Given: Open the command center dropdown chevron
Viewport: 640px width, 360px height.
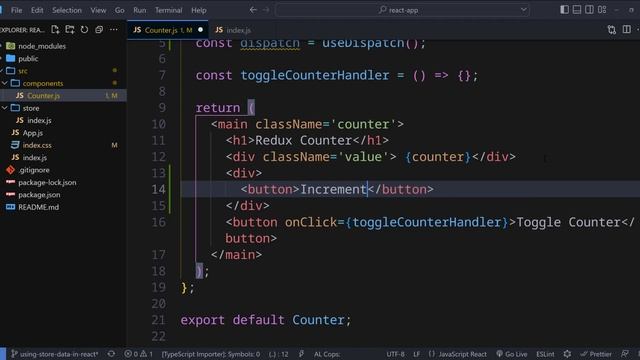Looking at the screenshot, I should (523, 10).
